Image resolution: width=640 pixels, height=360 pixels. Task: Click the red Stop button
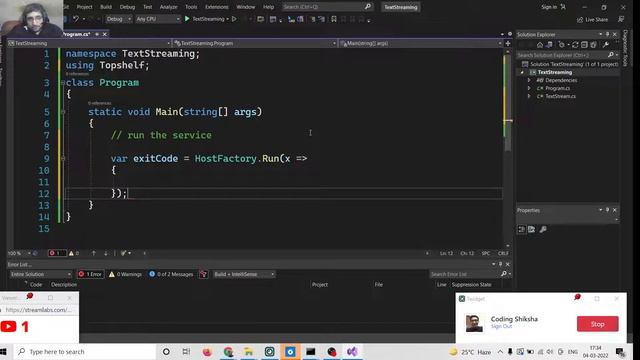(x=598, y=324)
